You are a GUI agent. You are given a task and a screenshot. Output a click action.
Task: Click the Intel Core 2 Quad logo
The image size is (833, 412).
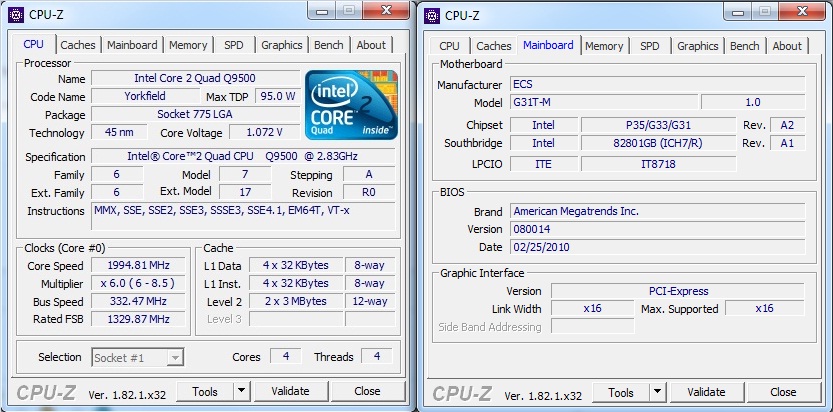click(351, 105)
